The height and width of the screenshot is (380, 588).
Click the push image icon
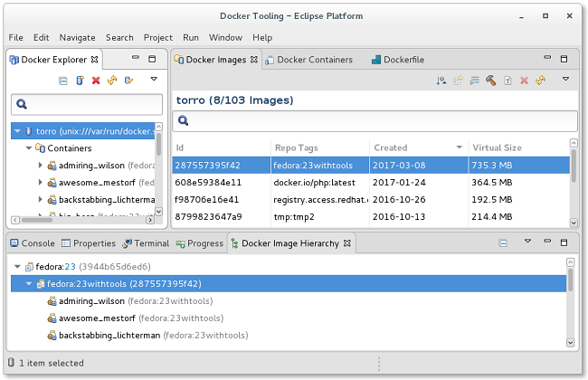(x=458, y=81)
